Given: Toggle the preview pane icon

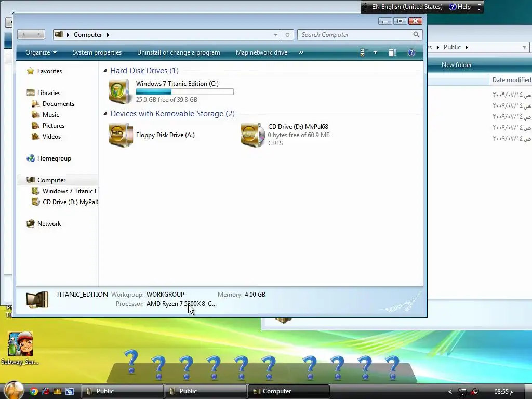Looking at the screenshot, I should tap(393, 52).
